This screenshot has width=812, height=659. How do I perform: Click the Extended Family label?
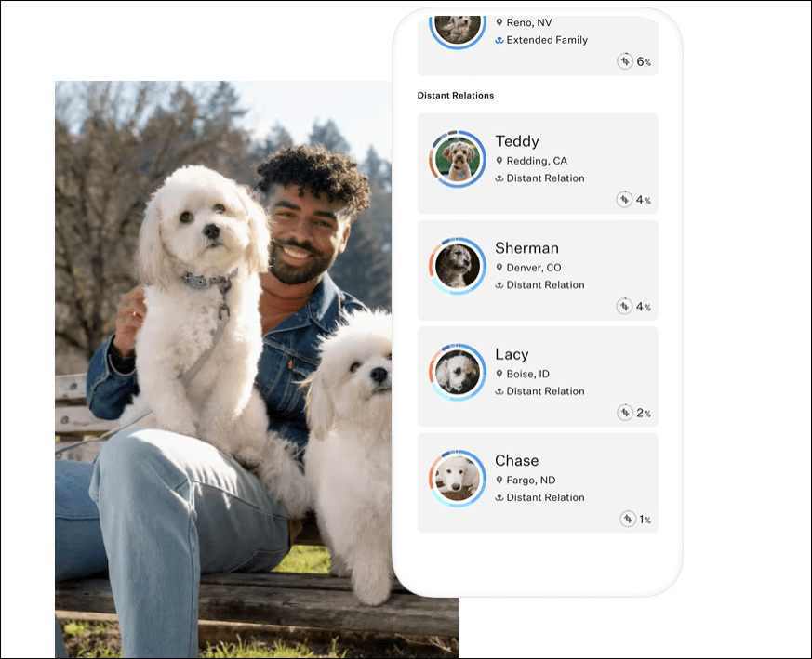pyautogui.click(x=547, y=40)
